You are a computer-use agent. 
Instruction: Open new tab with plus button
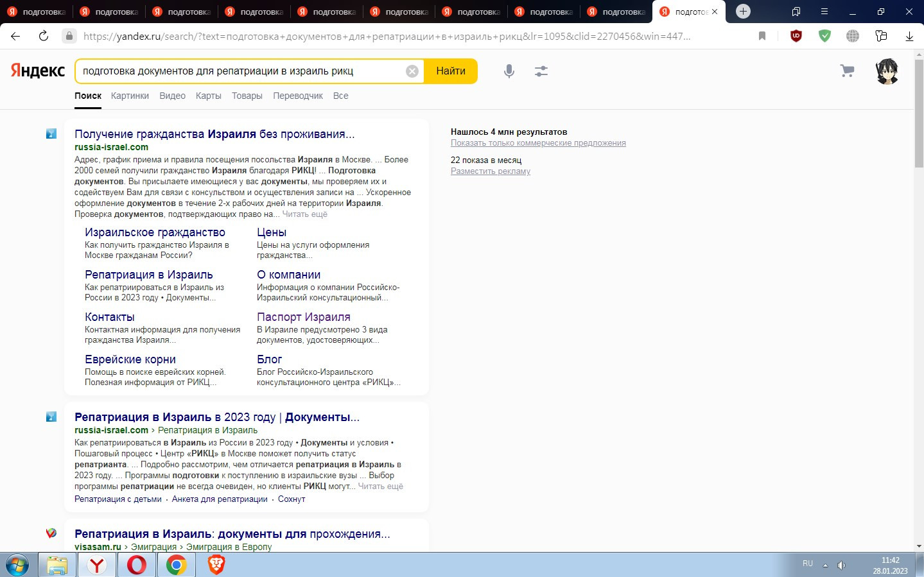(743, 12)
